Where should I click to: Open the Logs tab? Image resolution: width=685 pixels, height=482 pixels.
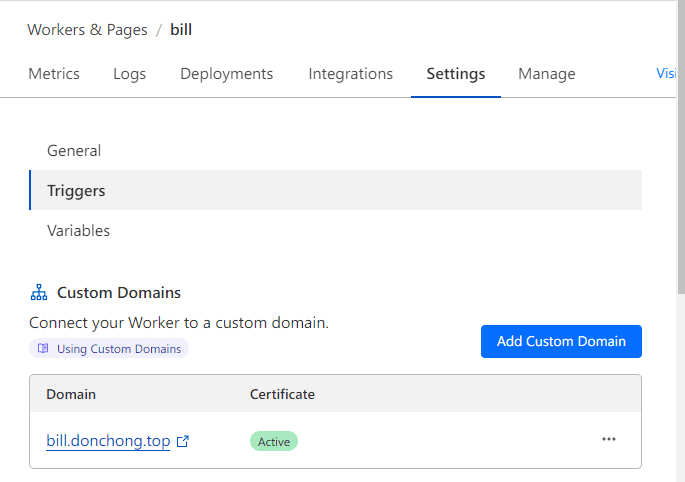[x=129, y=74]
